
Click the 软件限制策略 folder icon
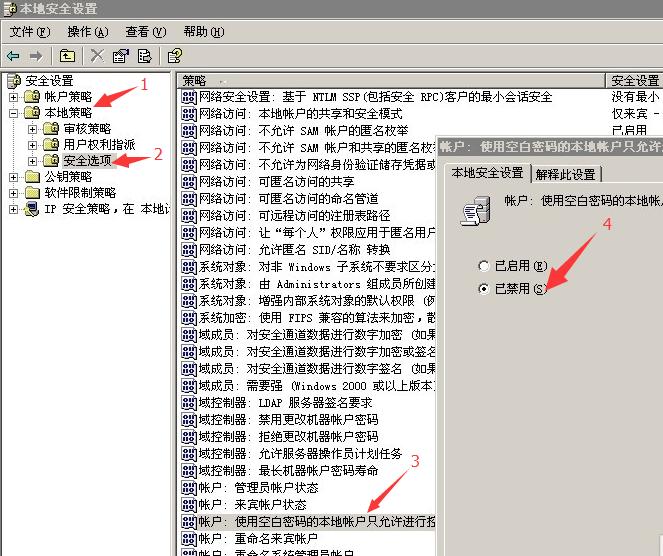(x=32, y=193)
